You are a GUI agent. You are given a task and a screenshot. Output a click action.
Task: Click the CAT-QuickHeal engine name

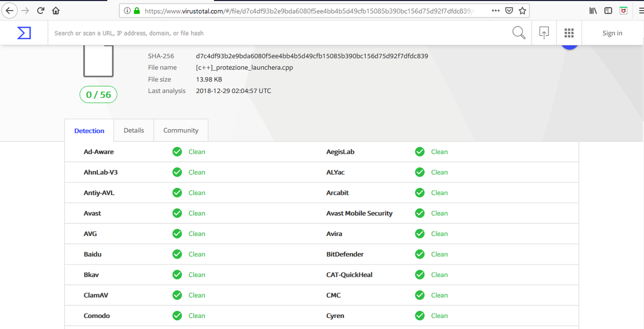(x=350, y=275)
